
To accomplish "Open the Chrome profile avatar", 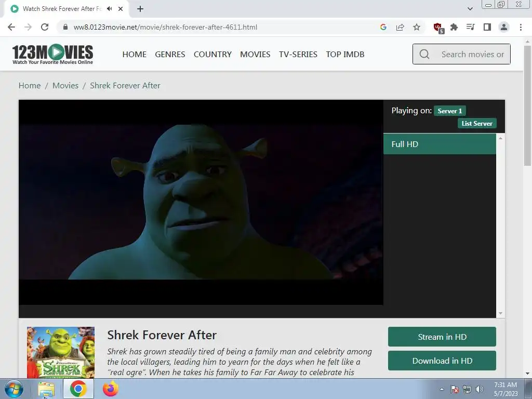I will click(504, 27).
